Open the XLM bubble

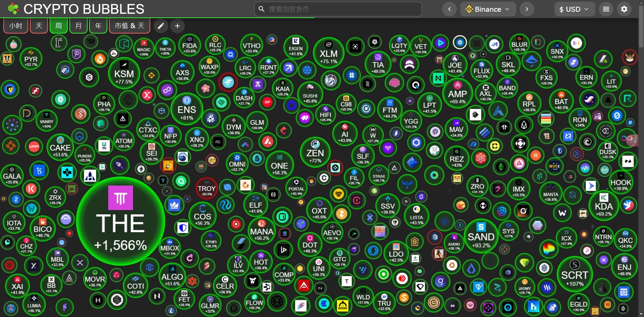click(x=329, y=53)
